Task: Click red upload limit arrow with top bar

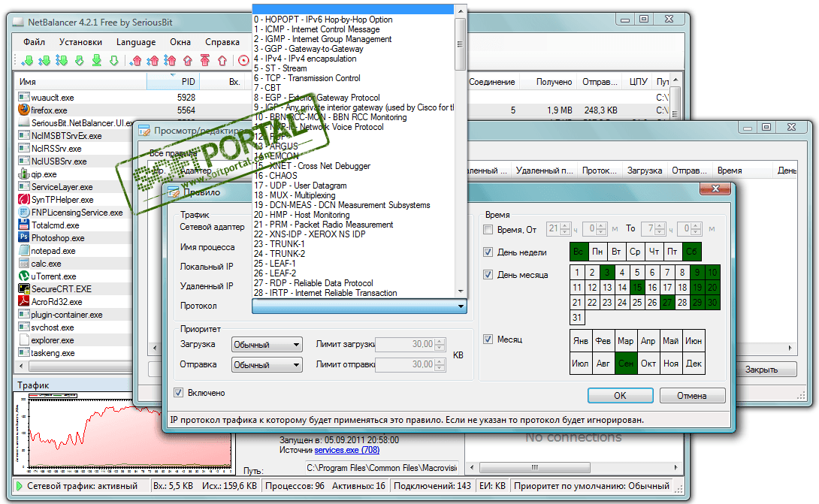Action: click(205, 61)
